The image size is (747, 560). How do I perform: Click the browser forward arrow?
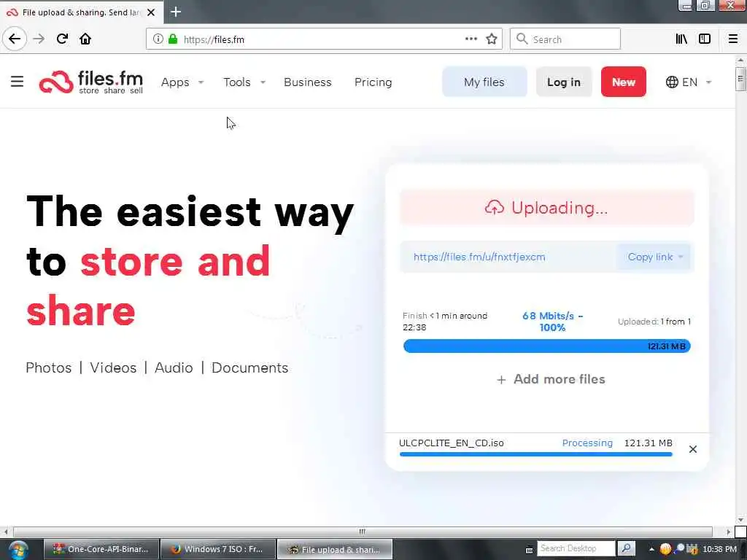tap(39, 39)
